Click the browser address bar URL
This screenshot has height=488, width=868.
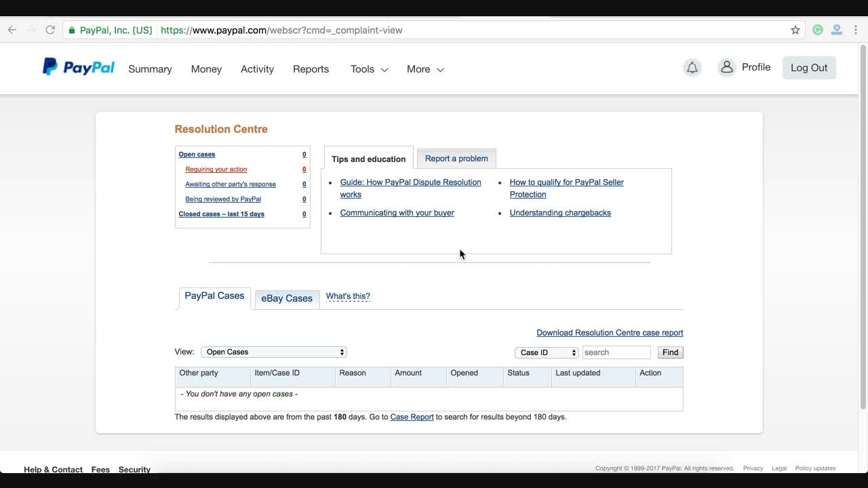(281, 30)
